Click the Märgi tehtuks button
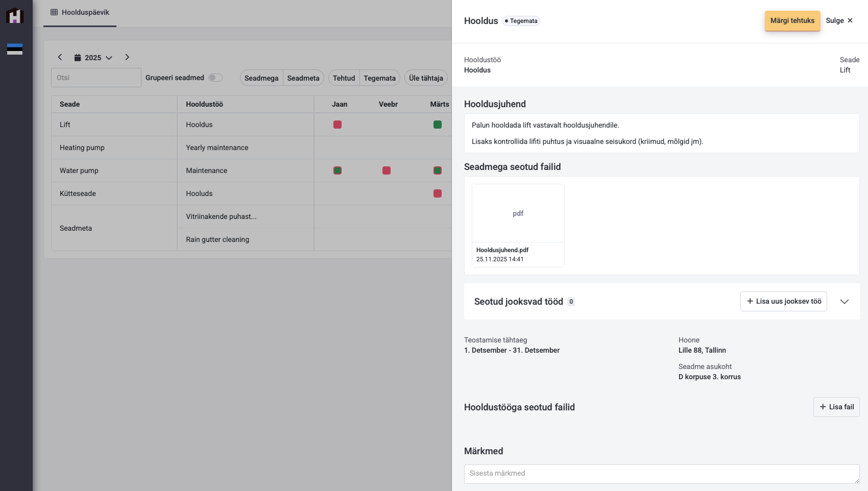The width and height of the screenshot is (868, 491). click(x=792, y=21)
